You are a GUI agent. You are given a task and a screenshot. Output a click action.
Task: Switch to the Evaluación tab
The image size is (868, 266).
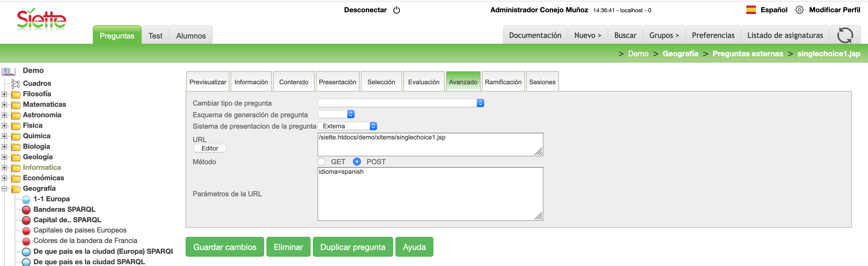coord(423,82)
